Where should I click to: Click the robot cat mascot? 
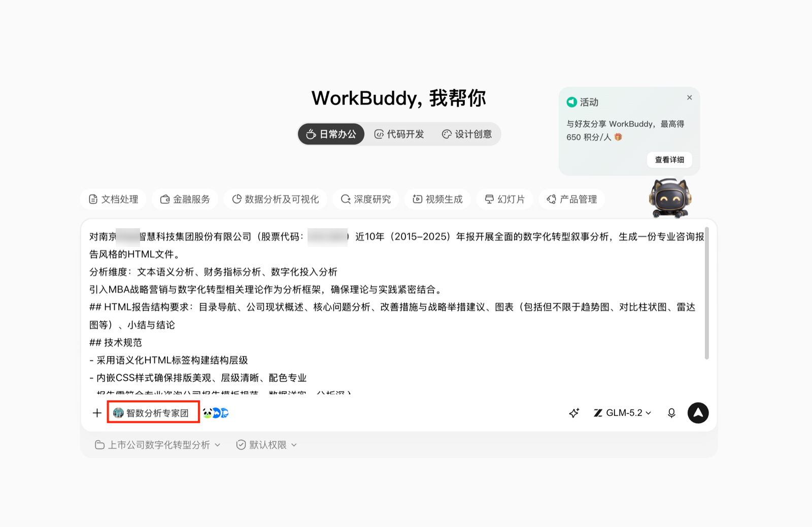tap(670, 198)
